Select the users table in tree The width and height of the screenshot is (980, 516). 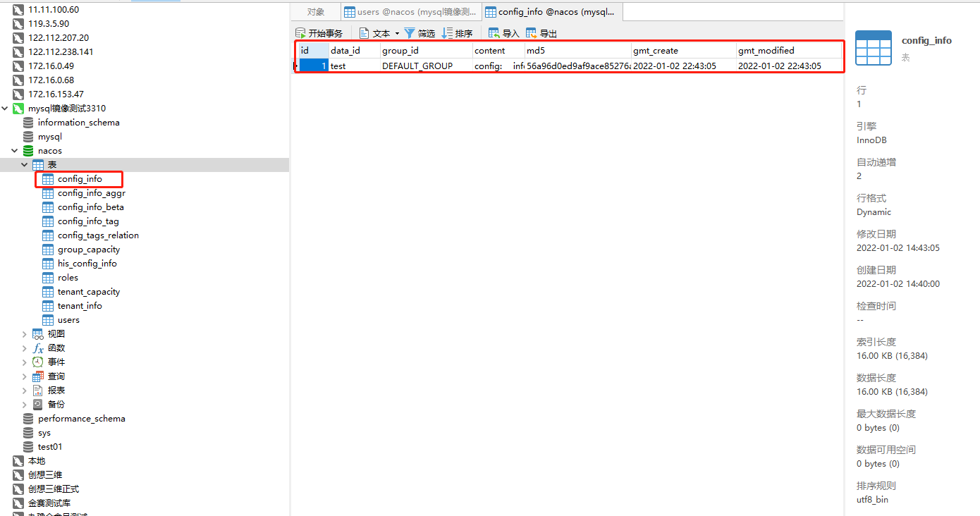pos(68,320)
